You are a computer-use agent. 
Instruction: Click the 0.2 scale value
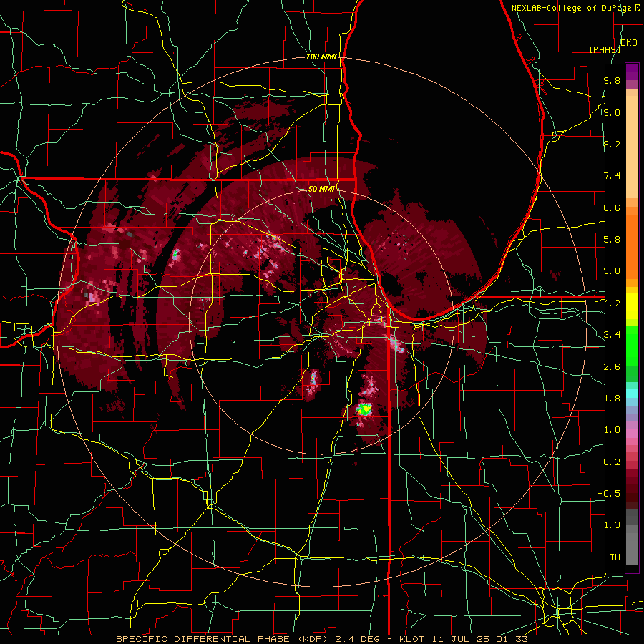pos(612,462)
